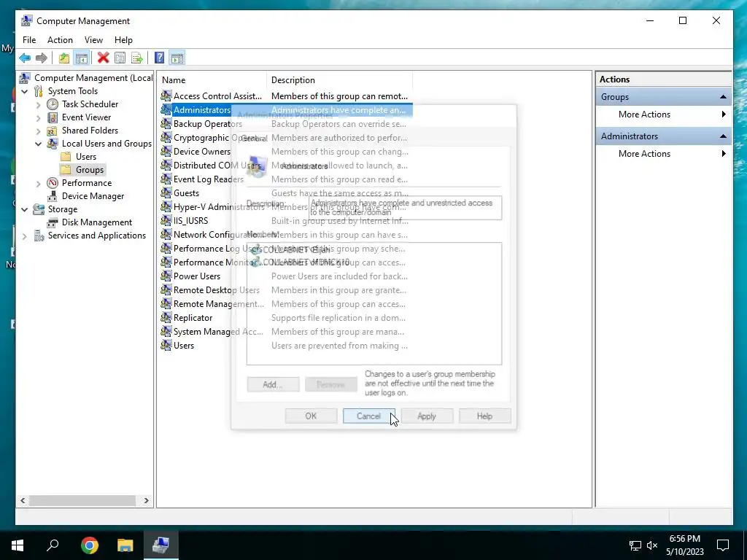Click the Export List toolbar icon

137,58
